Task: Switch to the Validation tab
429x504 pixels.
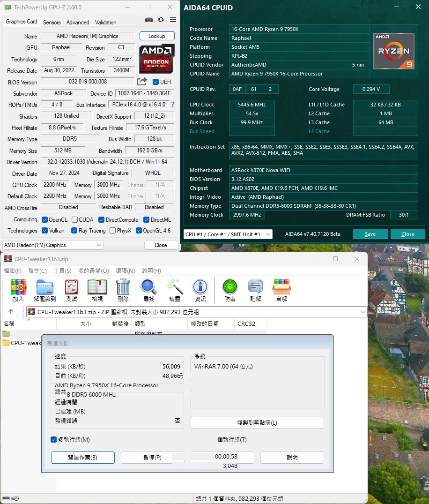Action: (x=106, y=22)
